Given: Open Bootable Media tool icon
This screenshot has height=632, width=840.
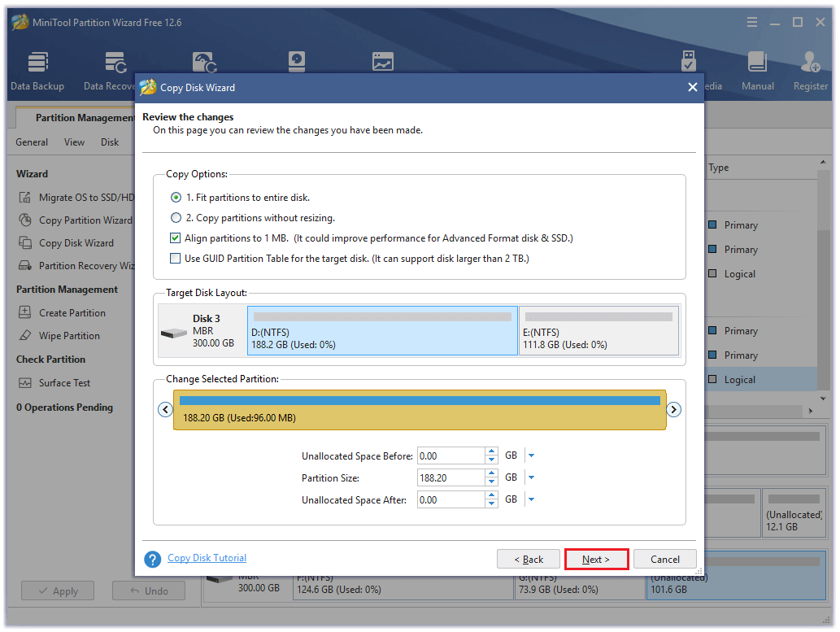Looking at the screenshot, I should 689,61.
